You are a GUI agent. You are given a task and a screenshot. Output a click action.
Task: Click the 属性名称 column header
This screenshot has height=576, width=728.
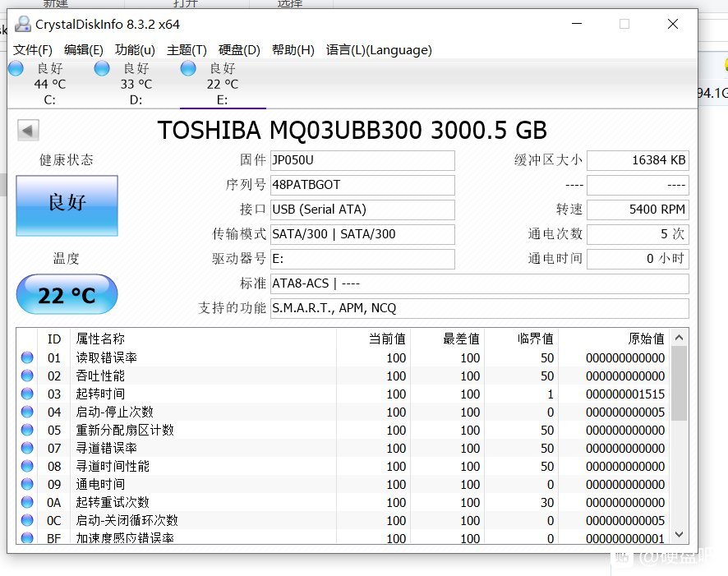[x=203, y=339]
